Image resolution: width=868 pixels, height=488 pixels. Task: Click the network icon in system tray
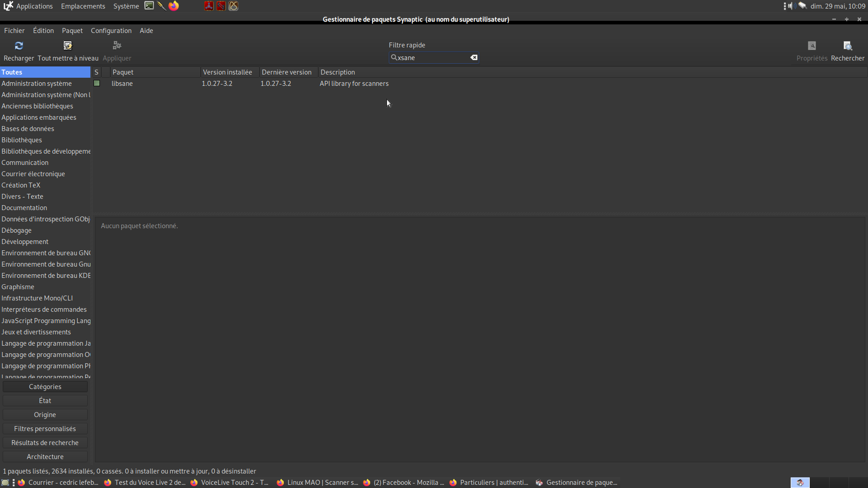(802, 6)
